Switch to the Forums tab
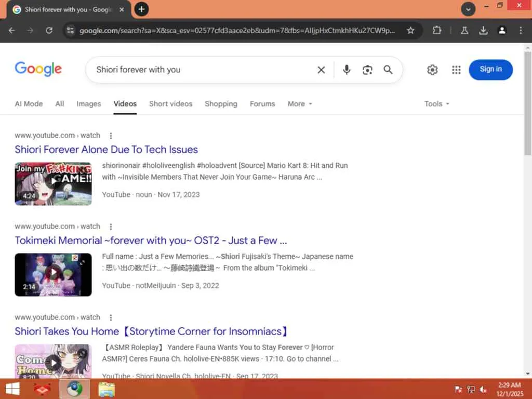 pyautogui.click(x=262, y=104)
